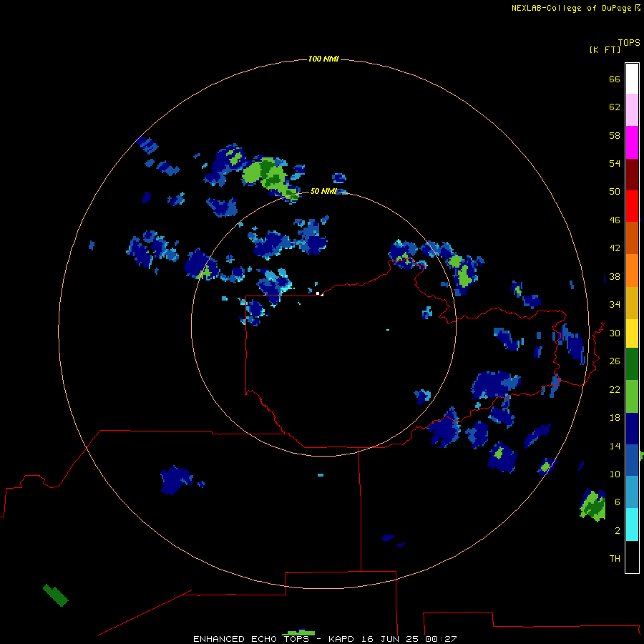Click the black TH threshold swatch
The width and height of the screenshot is (644, 644).
(x=632, y=557)
